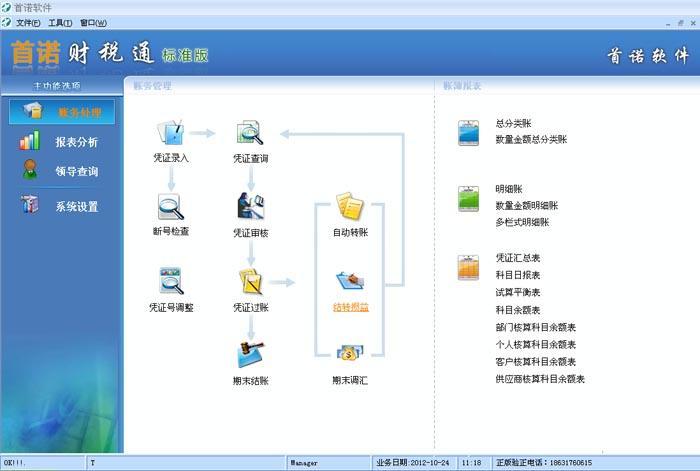Open the 试算平衡表 report
Screen dimensions: 700x471
pyautogui.click(x=517, y=292)
